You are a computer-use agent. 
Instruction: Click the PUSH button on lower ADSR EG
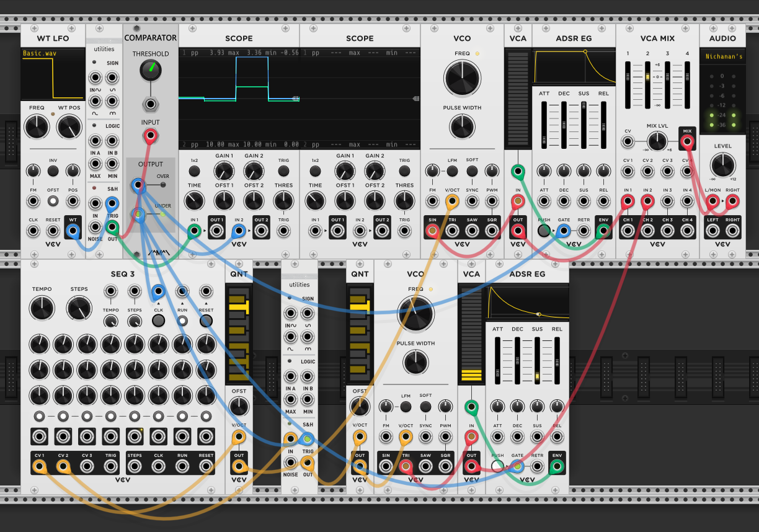pyautogui.click(x=497, y=467)
